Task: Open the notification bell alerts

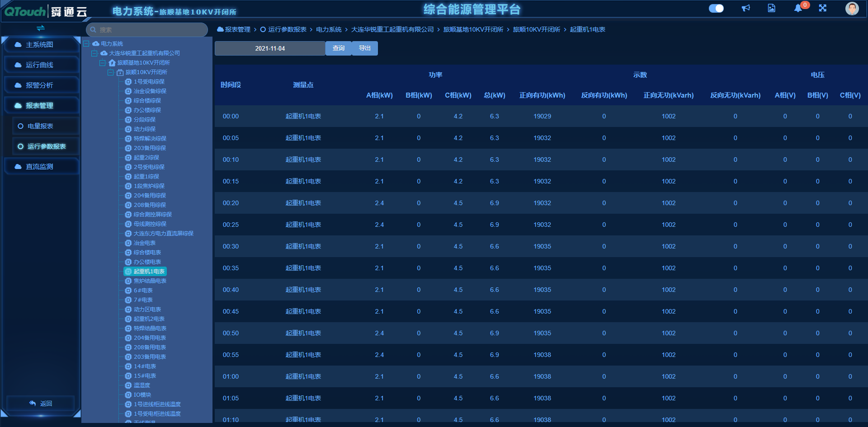Action: click(x=798, y=9)
